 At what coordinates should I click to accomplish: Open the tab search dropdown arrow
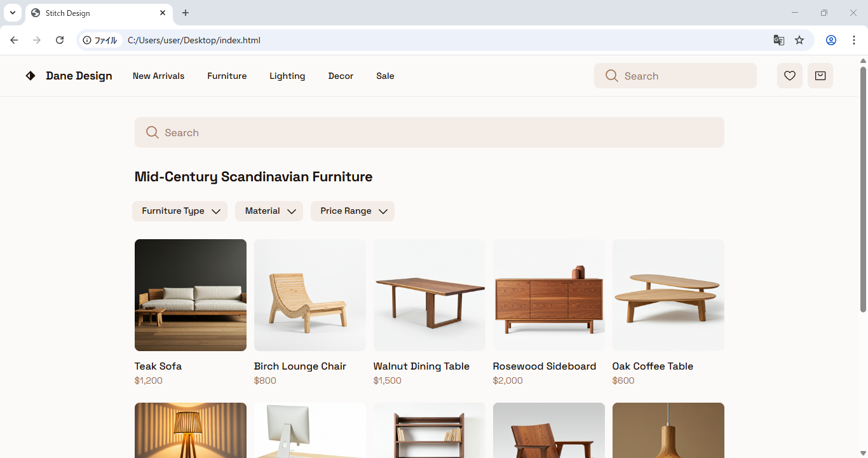12,13
